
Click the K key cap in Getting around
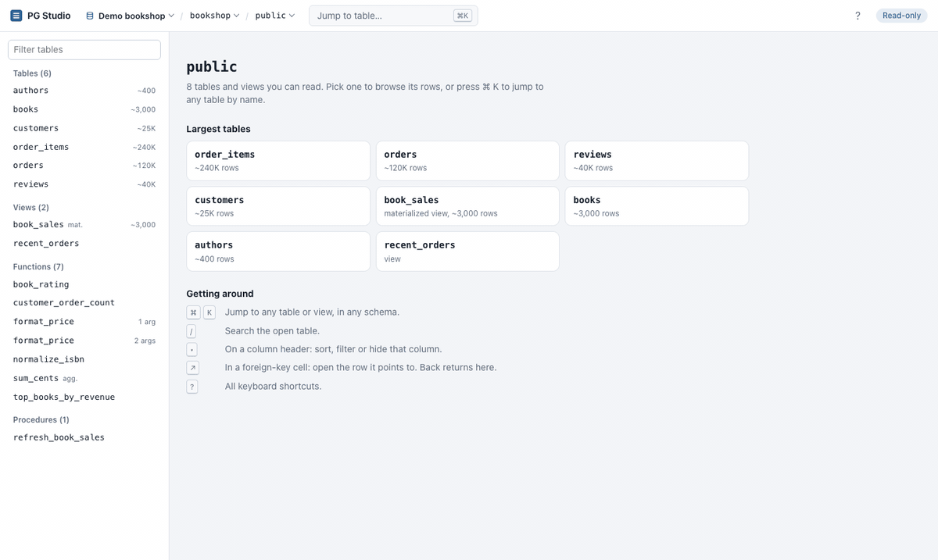click(209, 312)
